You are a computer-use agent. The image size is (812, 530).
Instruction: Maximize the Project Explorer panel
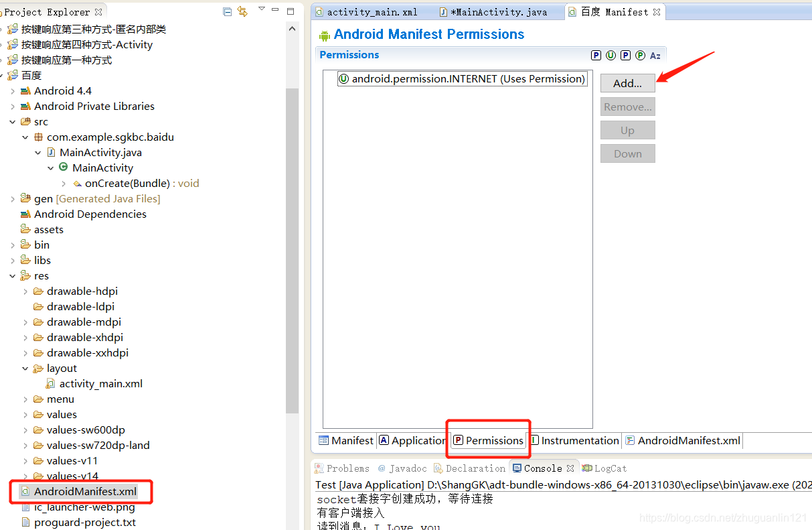(x=291, y=11)
